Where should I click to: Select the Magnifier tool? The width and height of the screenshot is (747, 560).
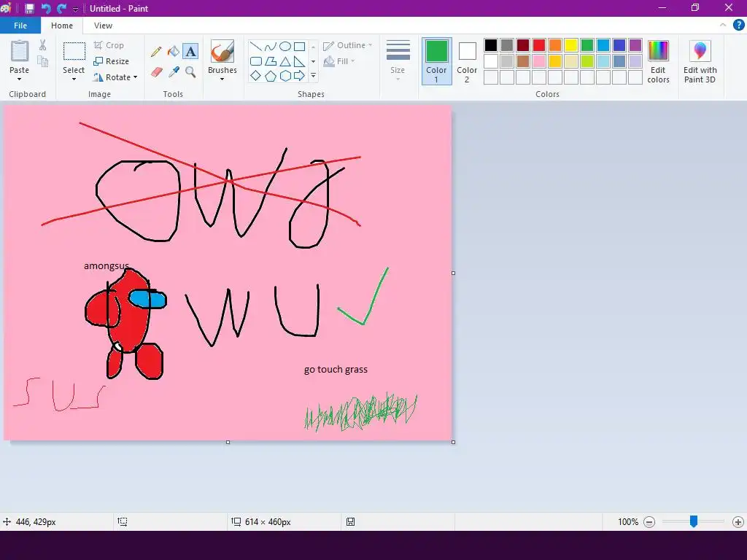[x=190, y=72]
